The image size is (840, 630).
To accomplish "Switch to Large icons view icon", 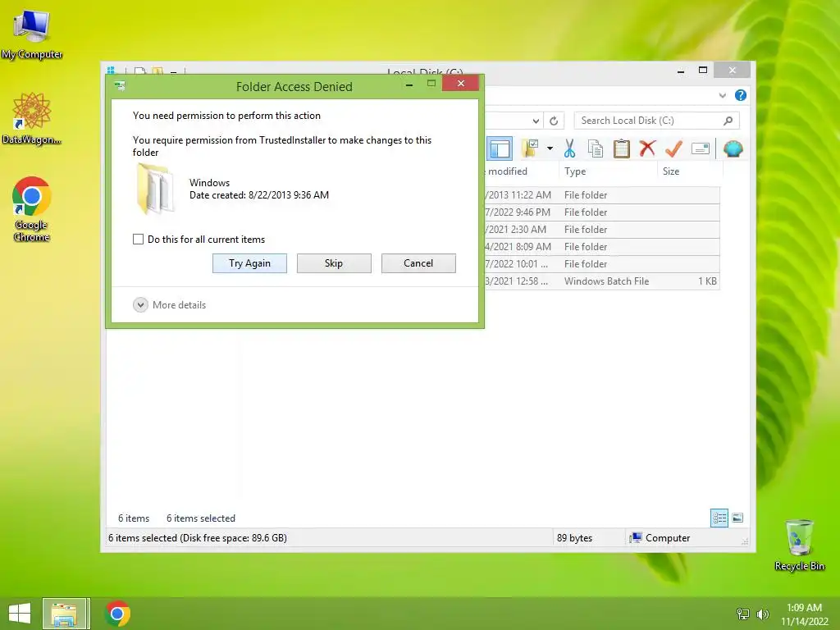I will tap(737, 518).
